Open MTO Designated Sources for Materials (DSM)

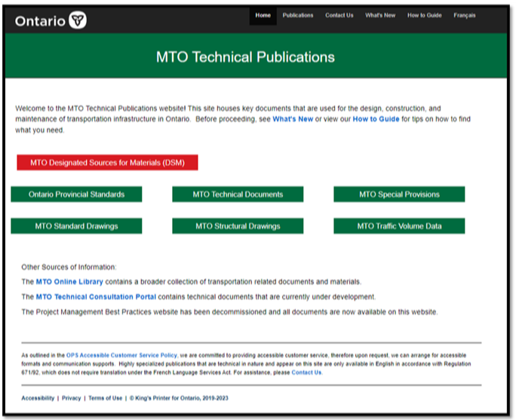point(107,162)
